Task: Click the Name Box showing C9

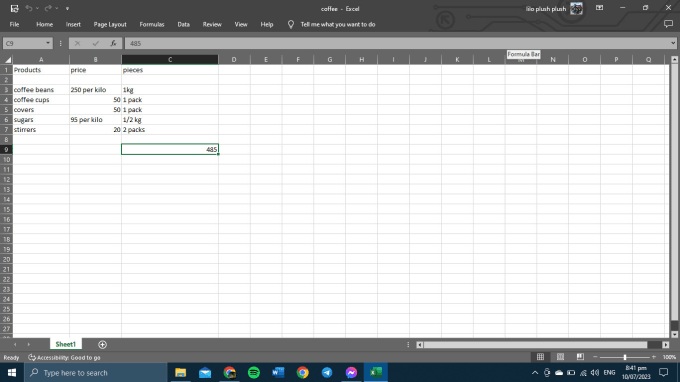Action: pos(24,43)
